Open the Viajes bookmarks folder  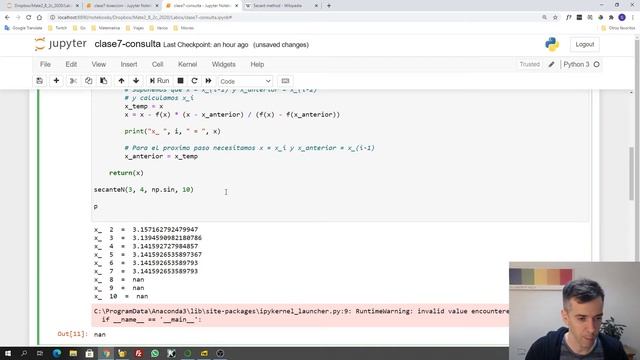point(135,28)
